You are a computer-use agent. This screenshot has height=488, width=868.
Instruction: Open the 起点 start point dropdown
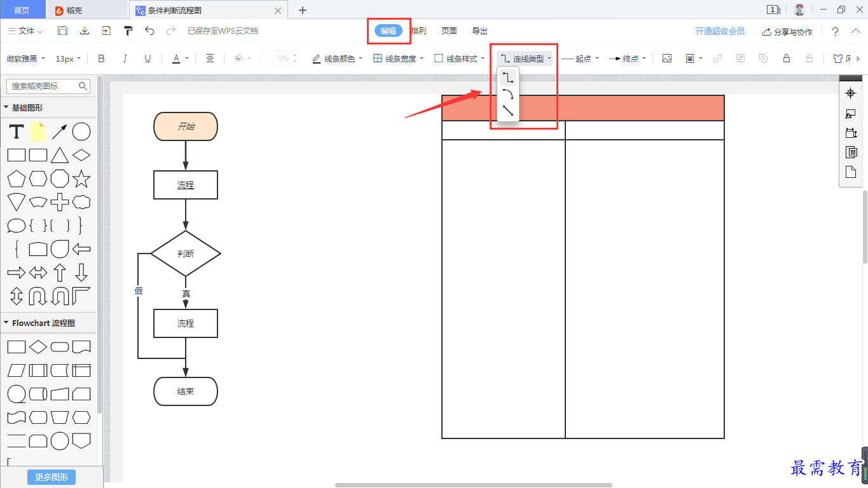click(581, 58)
